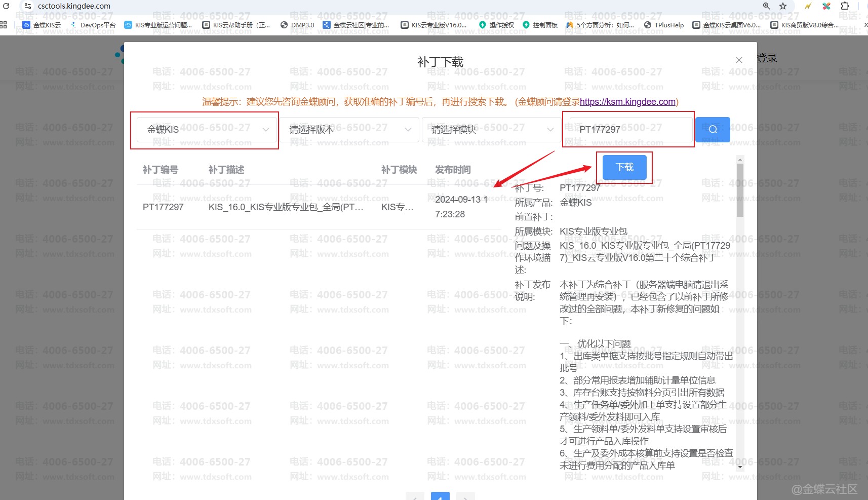Open the 金蝶KIS云 bookmark

point(42,25)
